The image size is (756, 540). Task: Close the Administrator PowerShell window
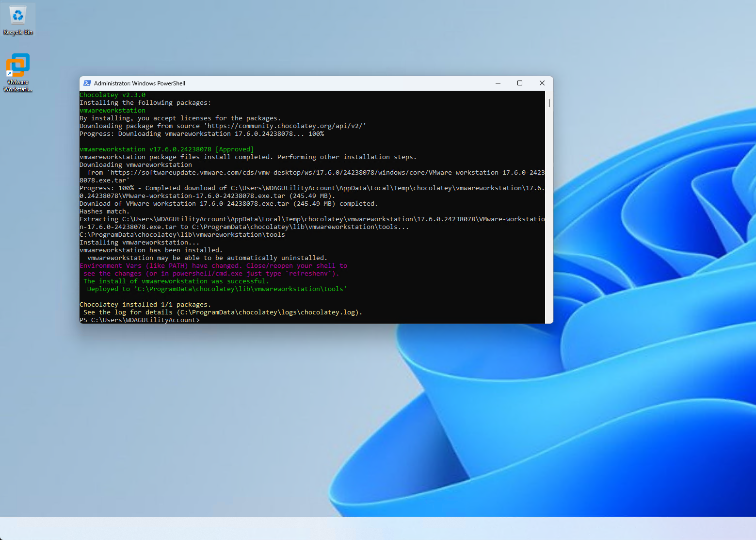(x=542, y=83)
